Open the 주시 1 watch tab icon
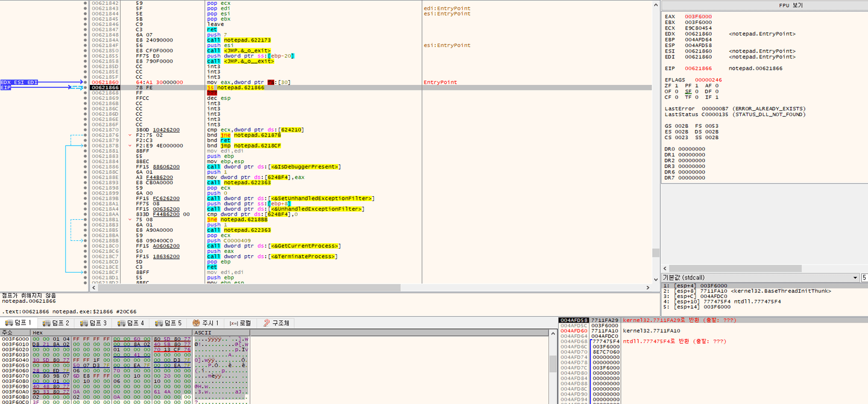The image size is (868, 404). pyautogui.click(x=196, y=323)
